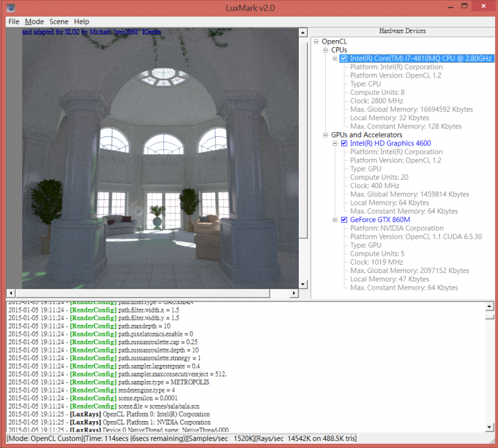Click render view scroll right arrow

tap(294, 293)
